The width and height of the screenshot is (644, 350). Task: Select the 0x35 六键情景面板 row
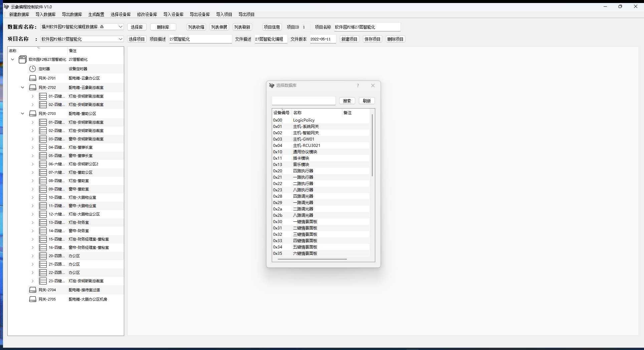[321, 253]
